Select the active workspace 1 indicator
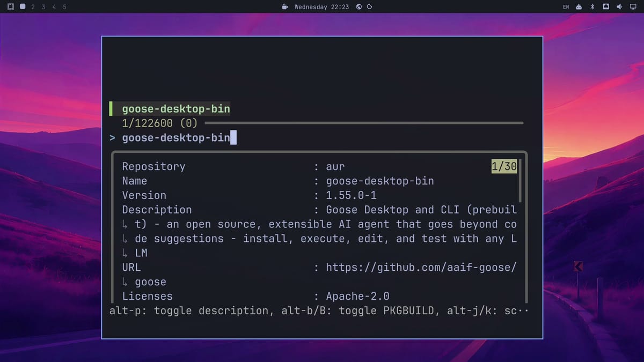Screen dimensions: 644x362 click(23, 7)
